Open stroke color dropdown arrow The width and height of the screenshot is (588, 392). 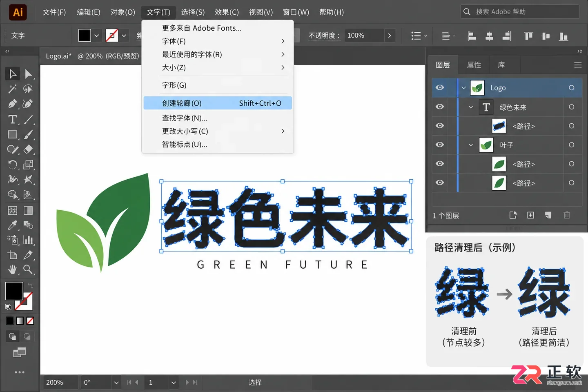pos(124,36)
